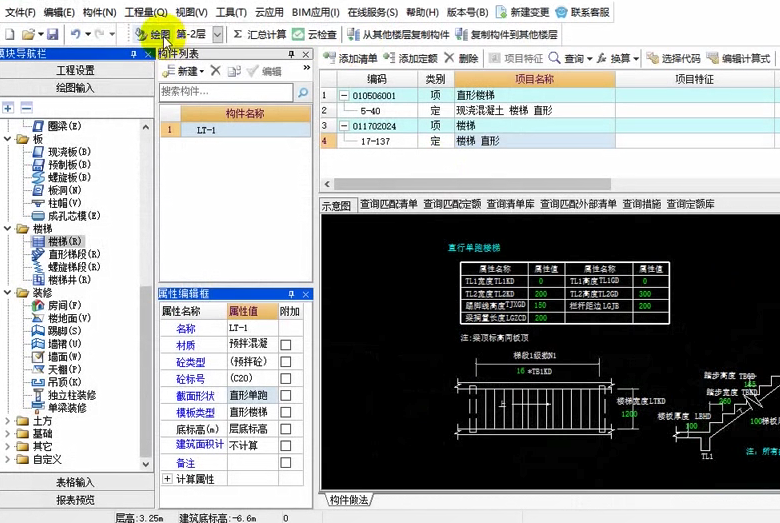Expand the 土方 tree folder
The height and width of the screenshot is (523, 780).
[x=8, y=421]
